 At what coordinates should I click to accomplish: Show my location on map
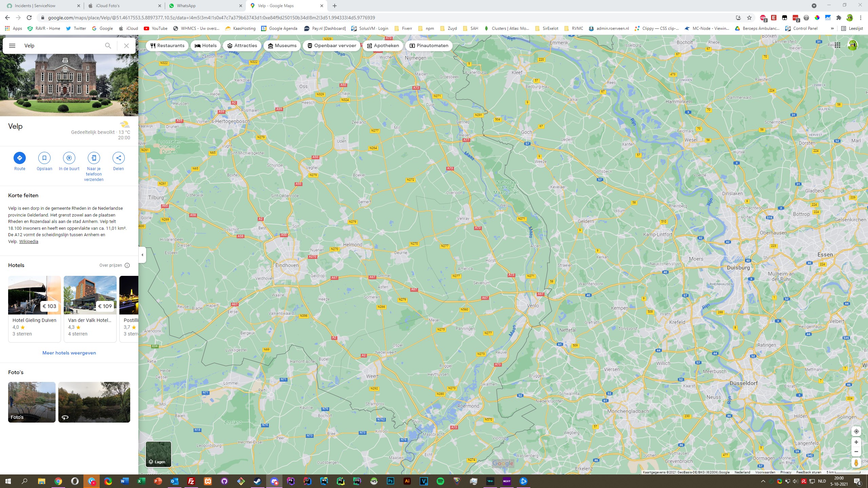(x=856, y=431)
